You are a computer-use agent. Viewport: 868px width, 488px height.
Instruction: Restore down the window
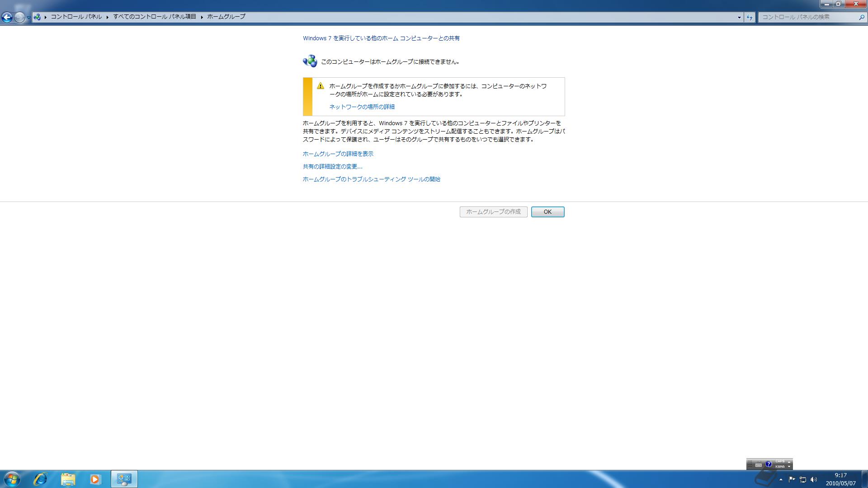tap(838, 4)
